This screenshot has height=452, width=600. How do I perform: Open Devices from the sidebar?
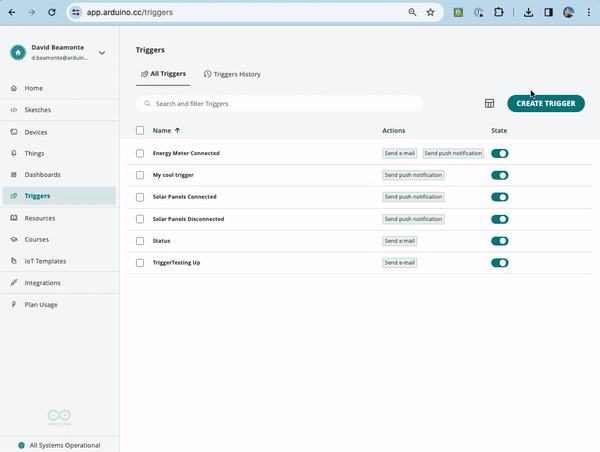(x=60, y=132)
